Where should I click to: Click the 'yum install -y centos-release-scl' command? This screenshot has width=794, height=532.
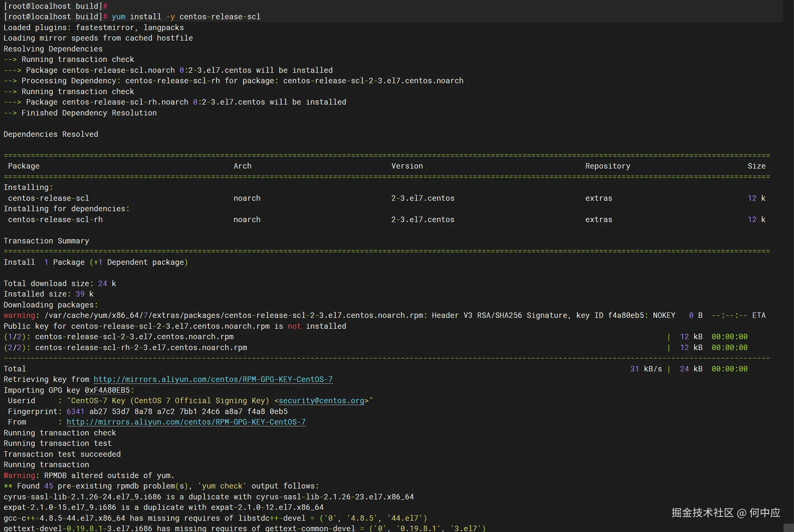[x=186, y=17]
